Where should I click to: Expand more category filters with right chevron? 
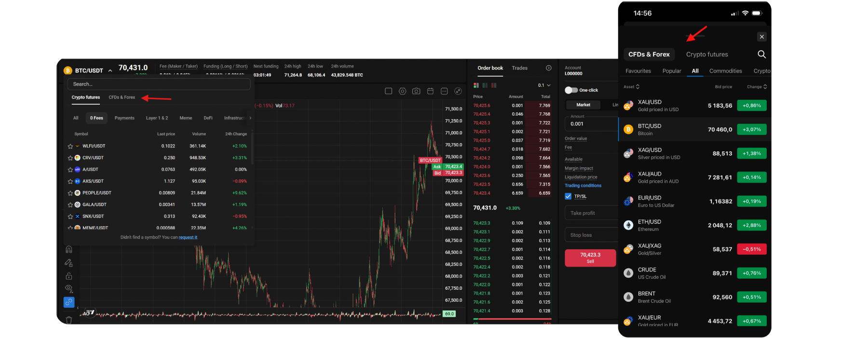[x=250, y=118]
